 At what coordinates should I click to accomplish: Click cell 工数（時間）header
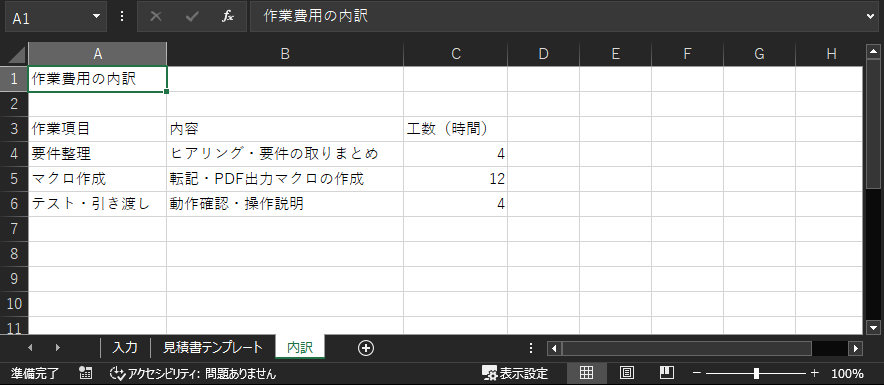pos(456,129)
